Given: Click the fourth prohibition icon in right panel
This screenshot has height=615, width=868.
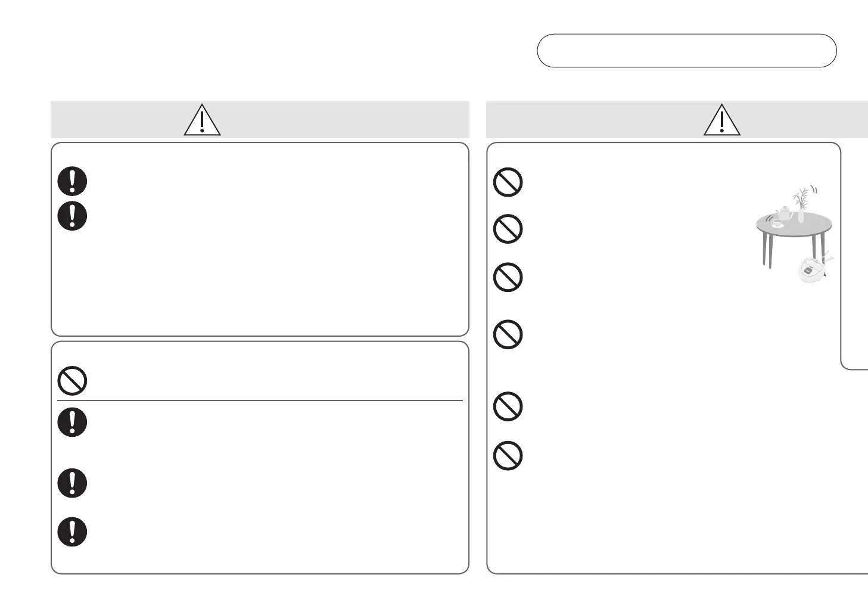Looking at the screenshot, I should click(508, 334).
